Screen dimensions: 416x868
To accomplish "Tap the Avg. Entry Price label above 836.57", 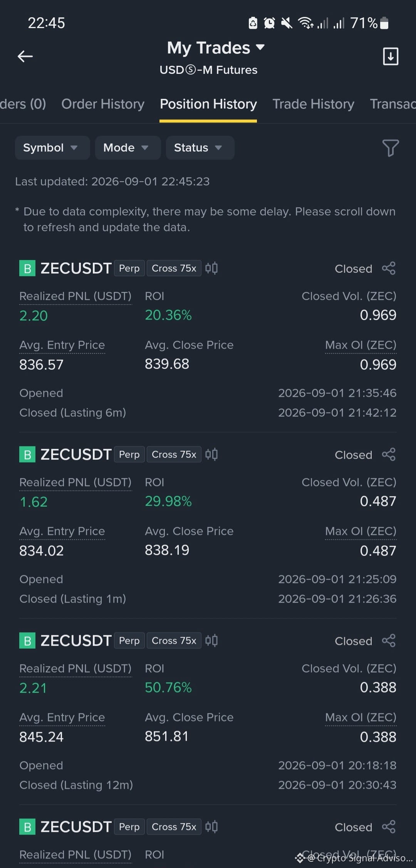I will coord(62,345).
